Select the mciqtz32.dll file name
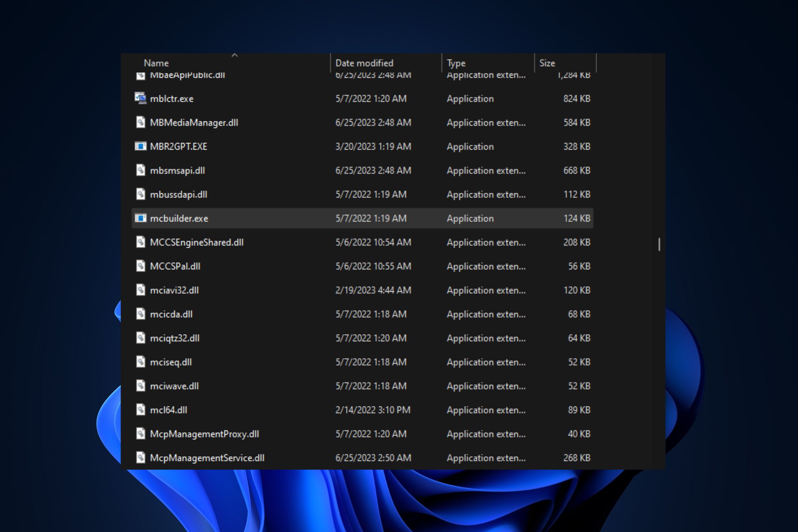 (x=175, y=338)
